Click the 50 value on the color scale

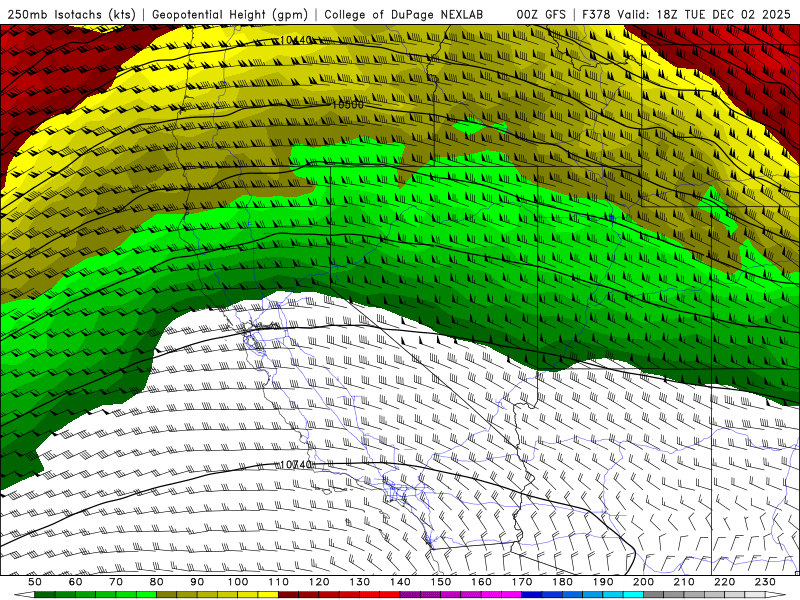pyautogui.click(x=35, y=582)
